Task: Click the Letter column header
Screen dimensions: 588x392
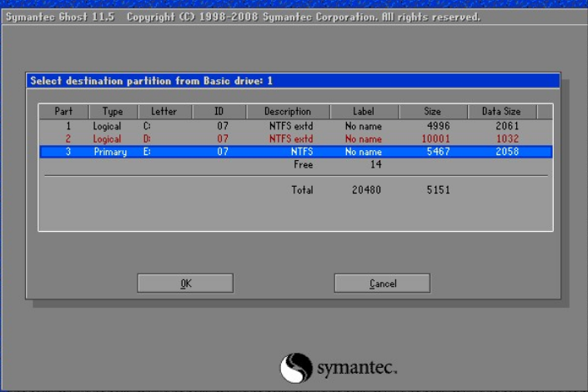Action: point(164,112)
